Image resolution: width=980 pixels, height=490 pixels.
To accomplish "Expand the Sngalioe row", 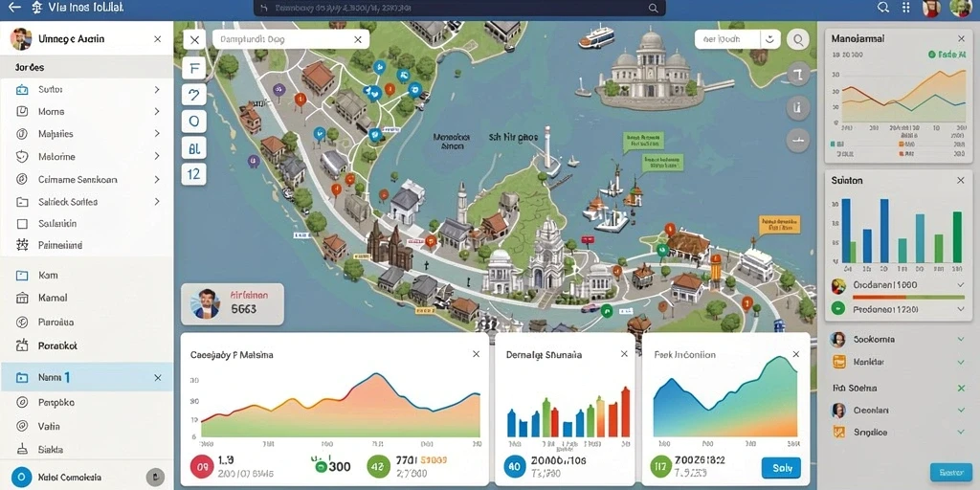I will click(961, 432).
